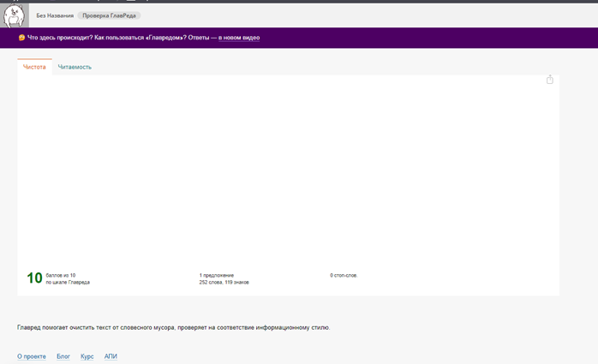Switch to the Читаемость tab

pos(75,67)
